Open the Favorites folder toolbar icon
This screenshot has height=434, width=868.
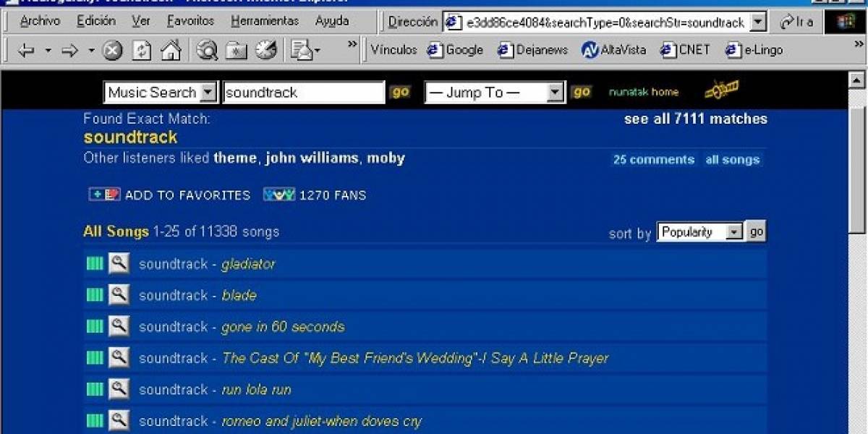[x=237, y=50]
